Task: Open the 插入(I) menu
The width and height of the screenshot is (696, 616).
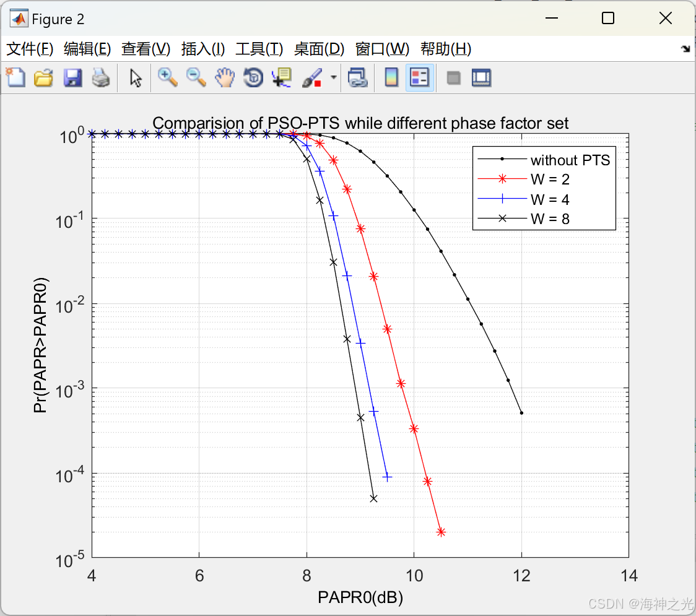Action: [203, 49]
